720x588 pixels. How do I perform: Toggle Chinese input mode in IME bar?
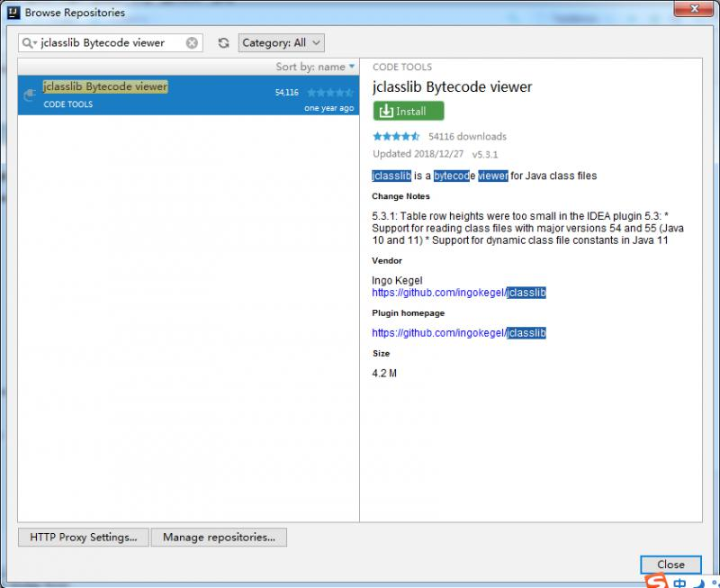679,583
